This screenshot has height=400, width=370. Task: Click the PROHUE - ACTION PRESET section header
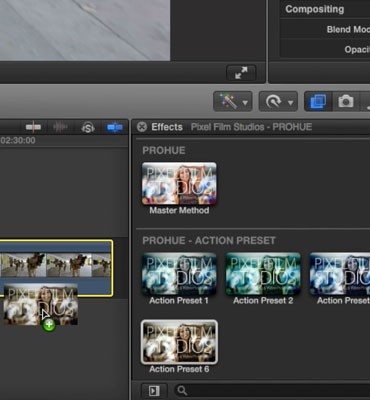click(x=209, y=241)
